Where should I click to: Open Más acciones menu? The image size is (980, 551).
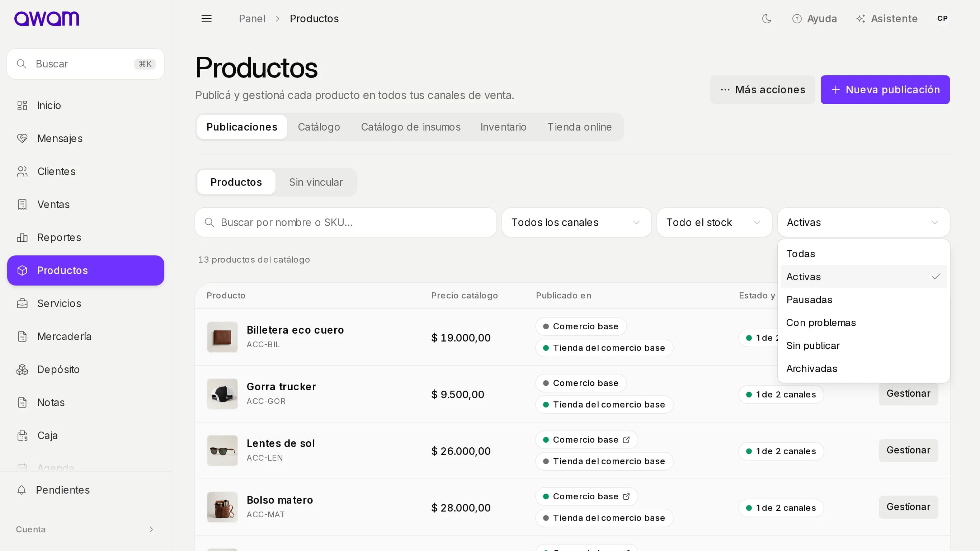tap(762, 90)
